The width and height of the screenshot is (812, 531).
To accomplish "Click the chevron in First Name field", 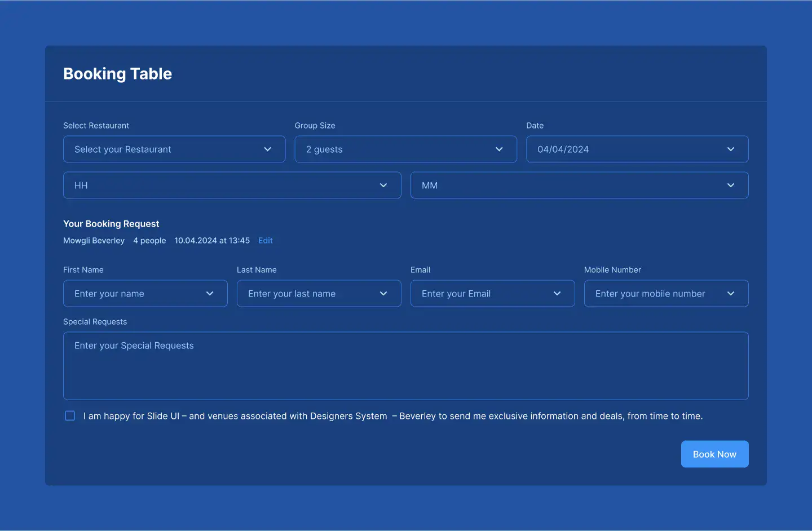I will click(210, 294).
